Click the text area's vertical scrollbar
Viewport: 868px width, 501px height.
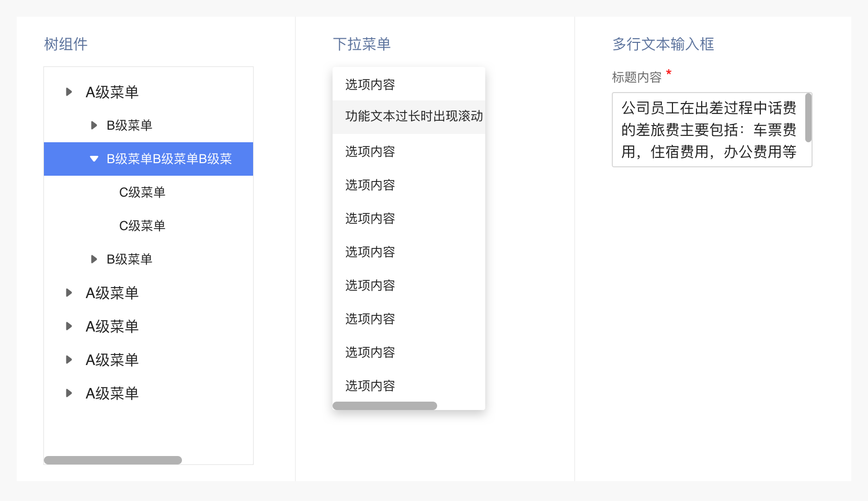click(808, 118)
